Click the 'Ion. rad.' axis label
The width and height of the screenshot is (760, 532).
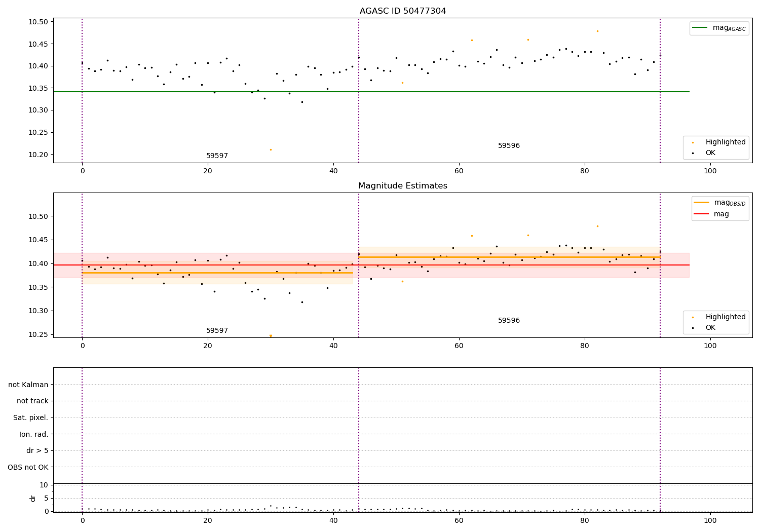34,434
